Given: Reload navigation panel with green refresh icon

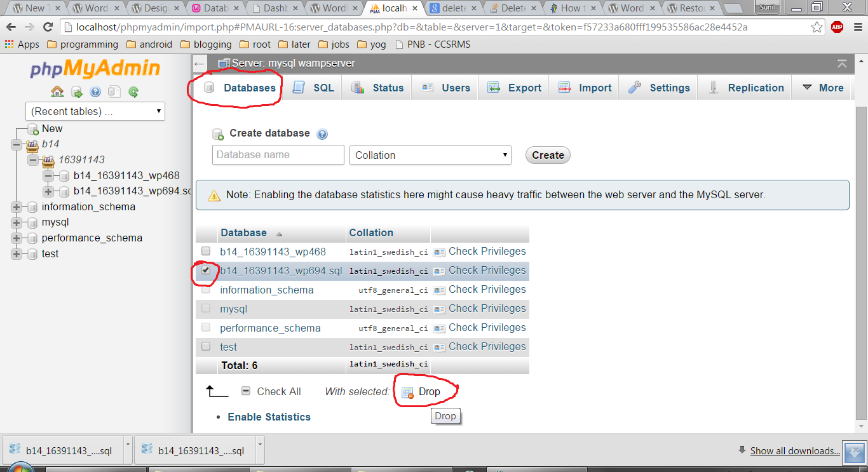Looking at the screenshot, I should point(133,92).
